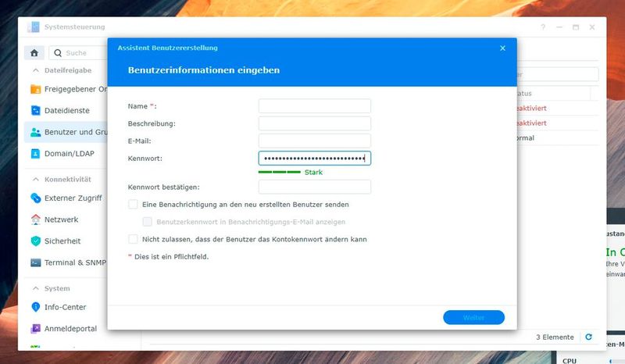Open the Domain/LDAP icon
The height and width of the screenshot is (364, 625).
tap(35, 154)
